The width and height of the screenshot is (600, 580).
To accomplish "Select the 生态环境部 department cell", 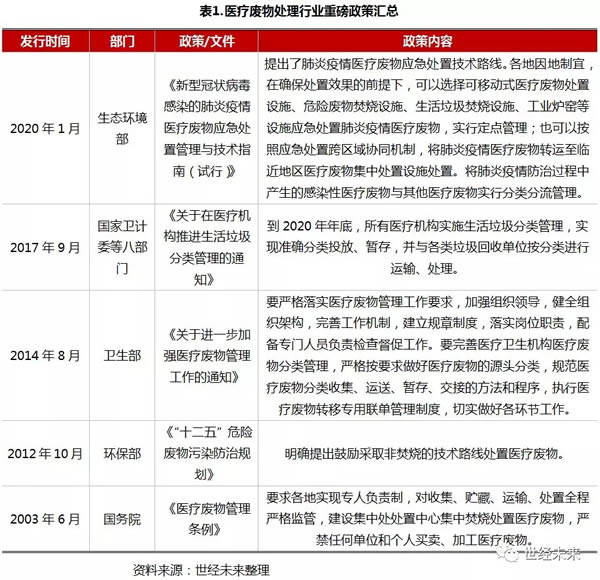I will tap(122, 129).
